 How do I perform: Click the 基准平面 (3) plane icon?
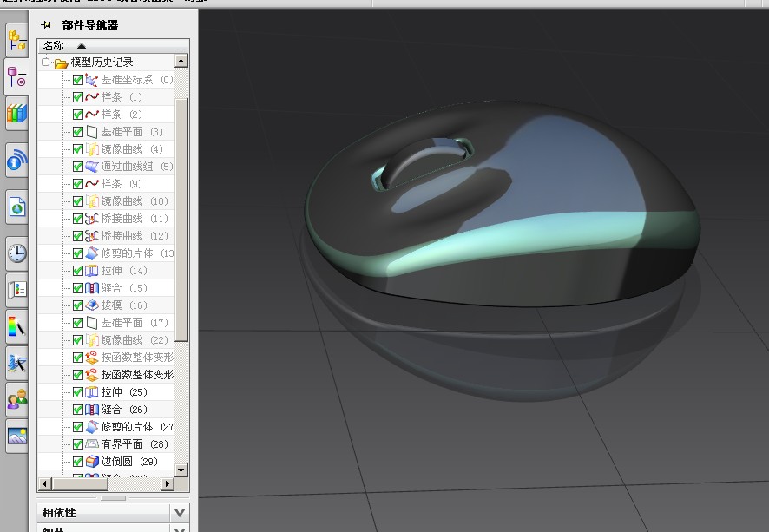coord(92,132)
